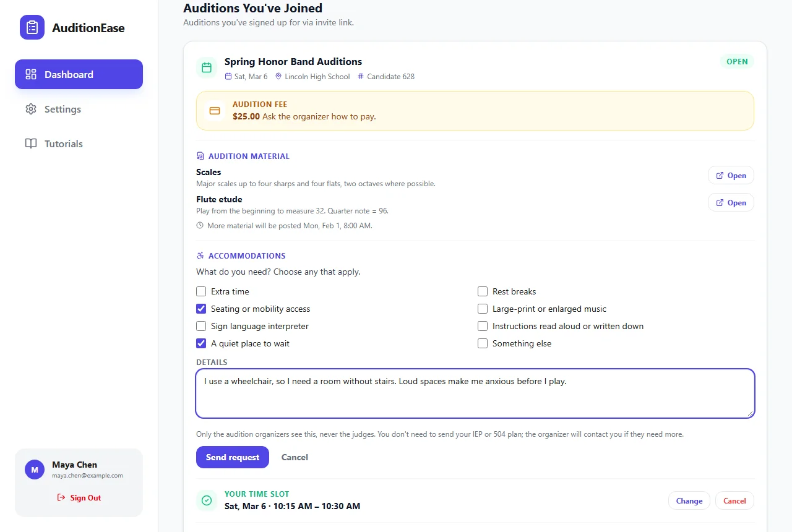792x532 pixels.
Task: Open the Flute etude material
Action: click(731, 203)
